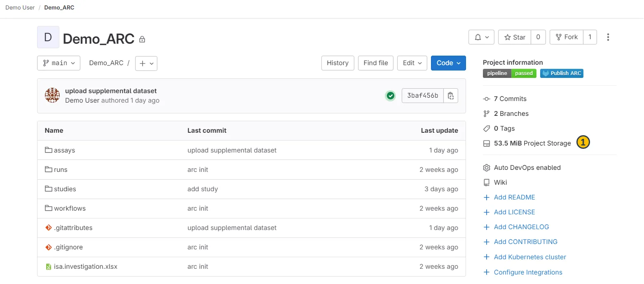Expand the main branch selector
644x284 pixels.
tap(59, 63)
